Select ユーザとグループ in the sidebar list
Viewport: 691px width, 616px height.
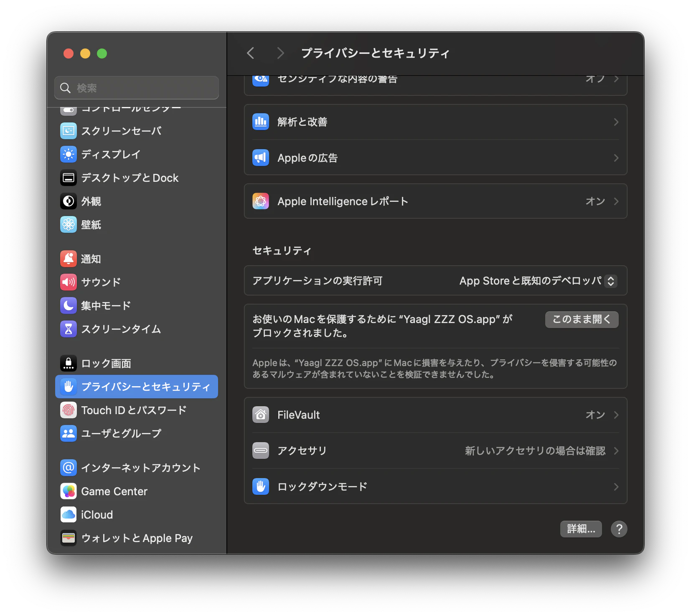tap(137, 433)
